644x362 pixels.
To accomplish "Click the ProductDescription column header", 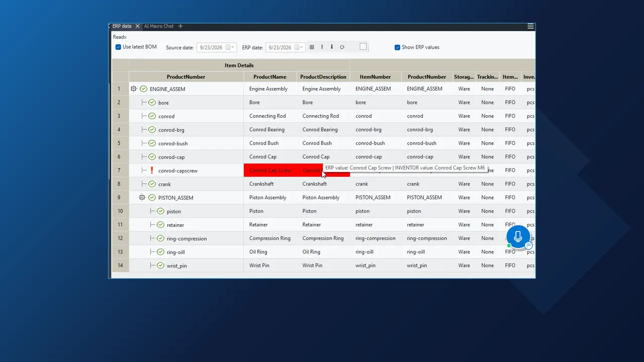I will tap(323, 77).
